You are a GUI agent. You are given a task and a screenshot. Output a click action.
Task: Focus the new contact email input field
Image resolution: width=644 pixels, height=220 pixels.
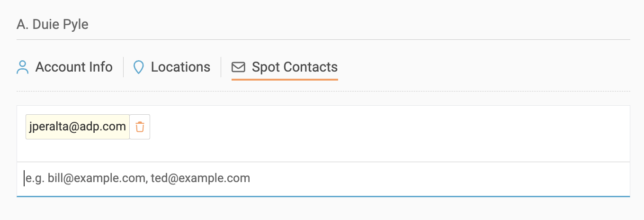[323, 179]
